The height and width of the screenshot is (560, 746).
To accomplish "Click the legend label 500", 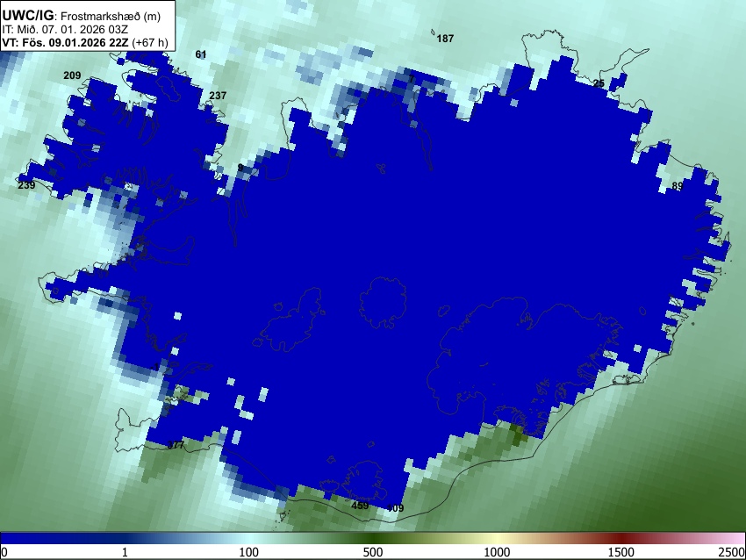I will pyautogui.click(x=373, y=552).
